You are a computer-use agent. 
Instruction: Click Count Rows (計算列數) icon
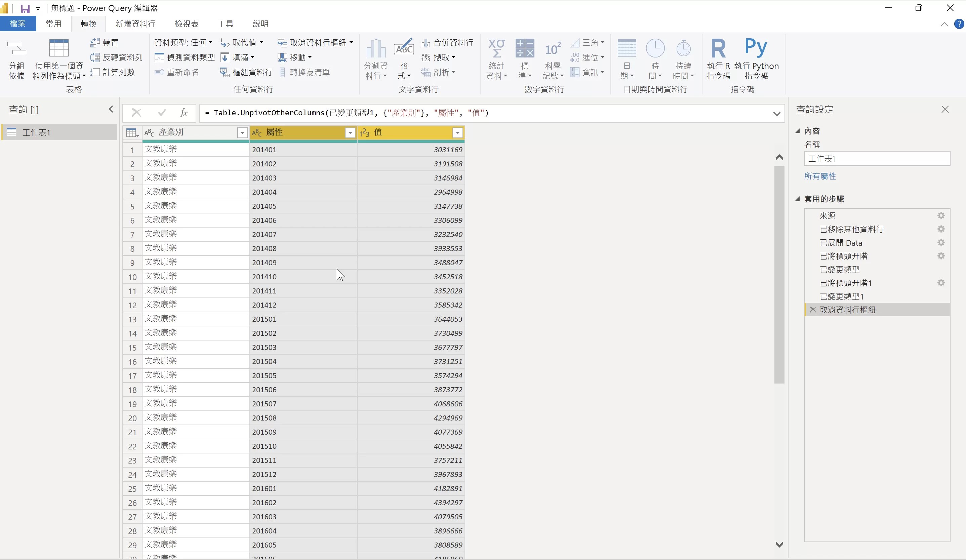[x=95, y=72]
